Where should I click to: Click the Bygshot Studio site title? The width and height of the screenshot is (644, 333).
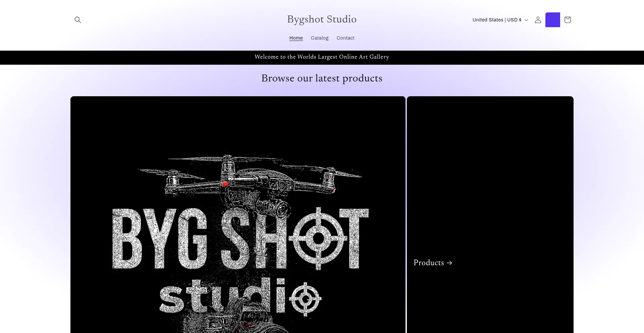[x=322, y=19]
